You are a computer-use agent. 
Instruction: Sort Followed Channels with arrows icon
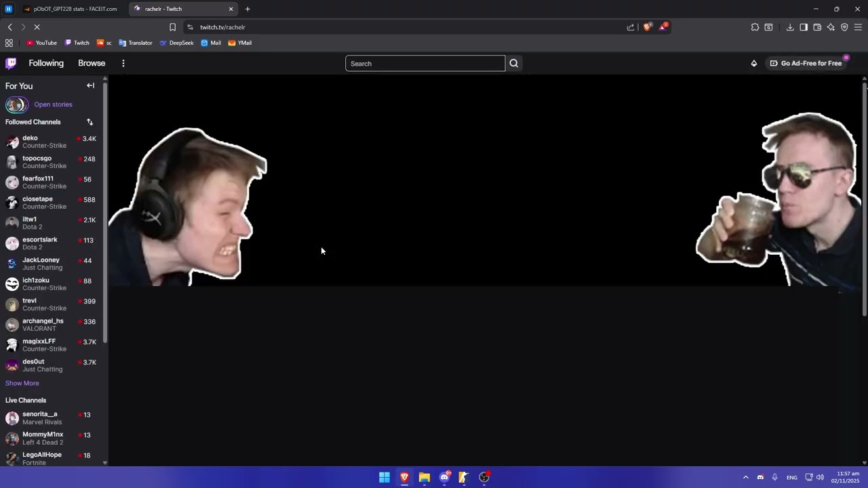coord(90,122)
